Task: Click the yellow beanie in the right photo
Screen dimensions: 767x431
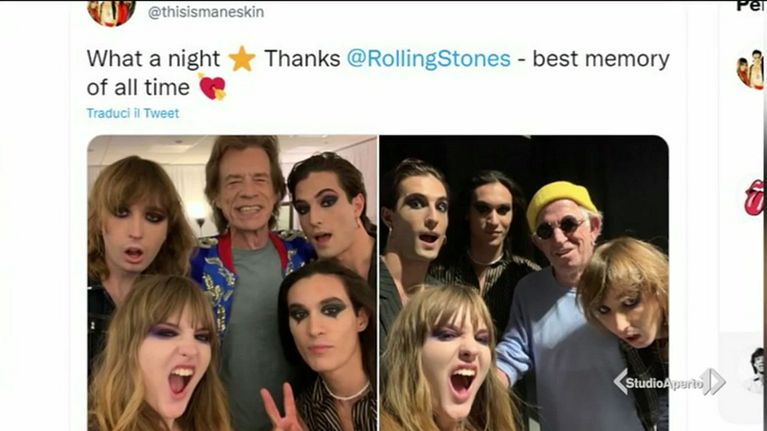Action: 560,199
